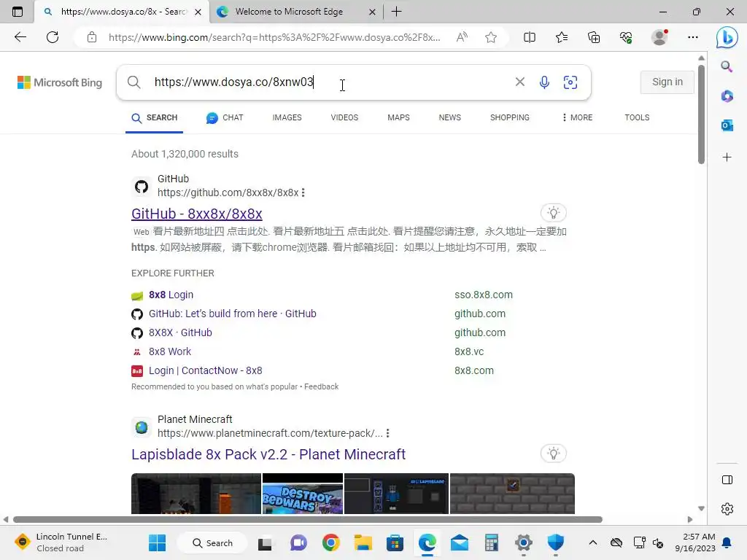
Task: Open GitHub: Let's build from here link
Action: (233, 314)
